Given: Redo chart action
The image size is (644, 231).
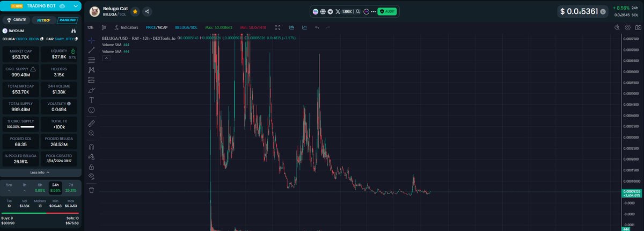Looking at the screenshot, I should tap(328, 27).
